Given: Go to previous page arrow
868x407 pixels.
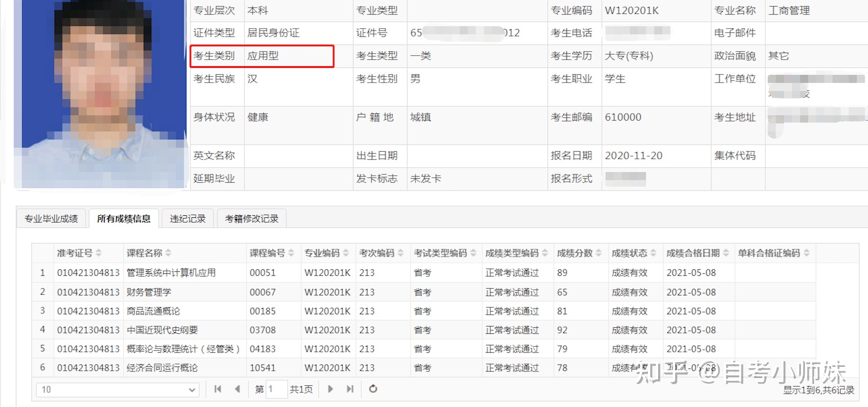Looking at the screenshot, I should 237,389.
